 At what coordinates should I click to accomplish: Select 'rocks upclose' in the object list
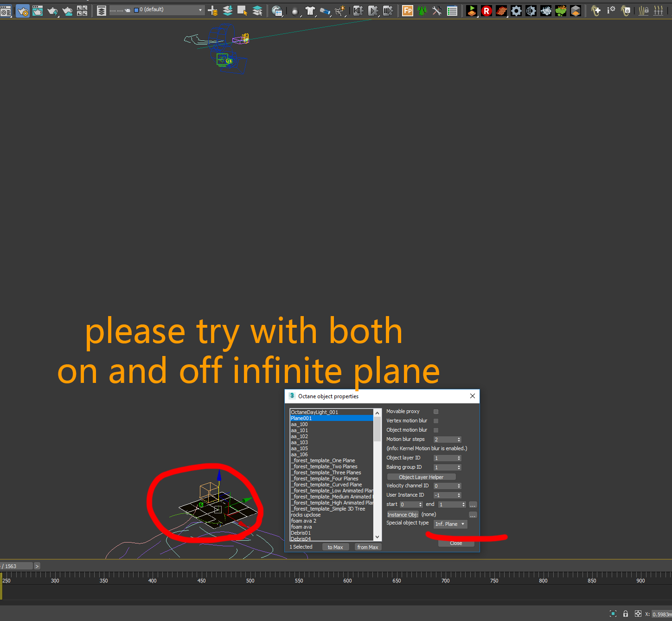click(x=306, y=515)
